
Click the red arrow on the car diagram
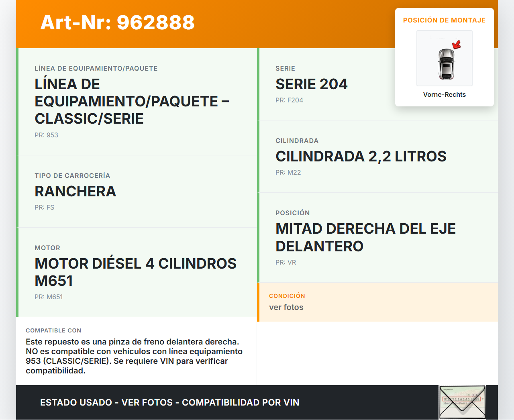click(x=457, y=45)
